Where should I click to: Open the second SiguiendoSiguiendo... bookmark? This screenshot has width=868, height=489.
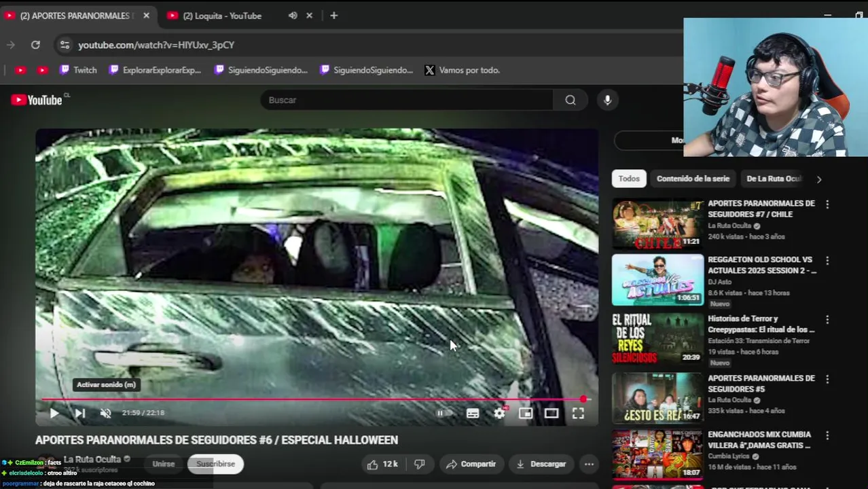tap(366, 70)
